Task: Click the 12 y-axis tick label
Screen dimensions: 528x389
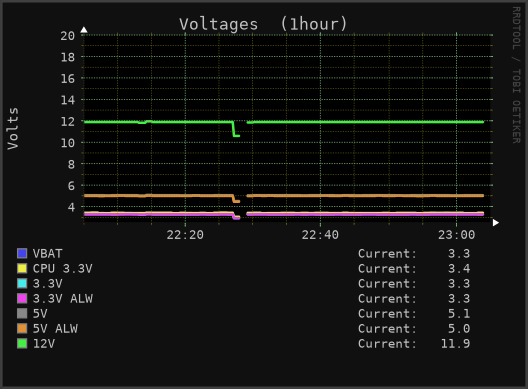Action: [67, 122]
